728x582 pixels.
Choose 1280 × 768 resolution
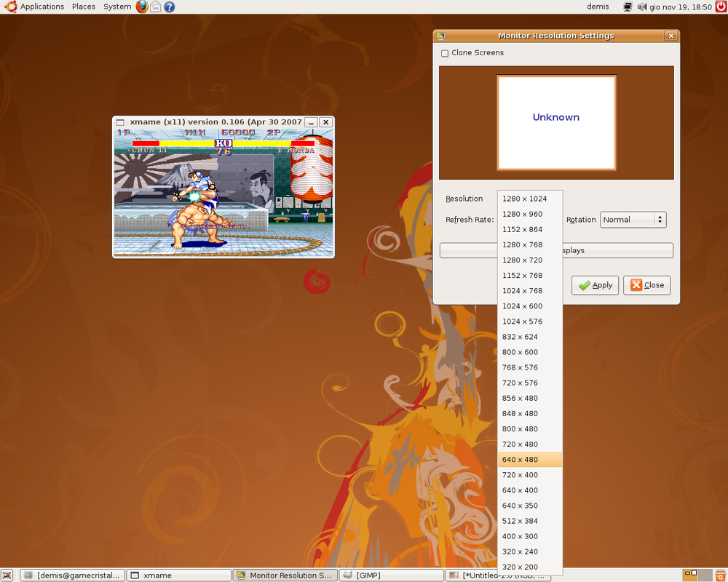pos(530,244)
